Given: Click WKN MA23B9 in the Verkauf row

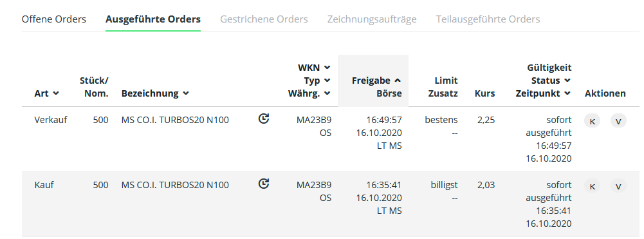Looking at the screenshot, I should [x=314, y=120].
